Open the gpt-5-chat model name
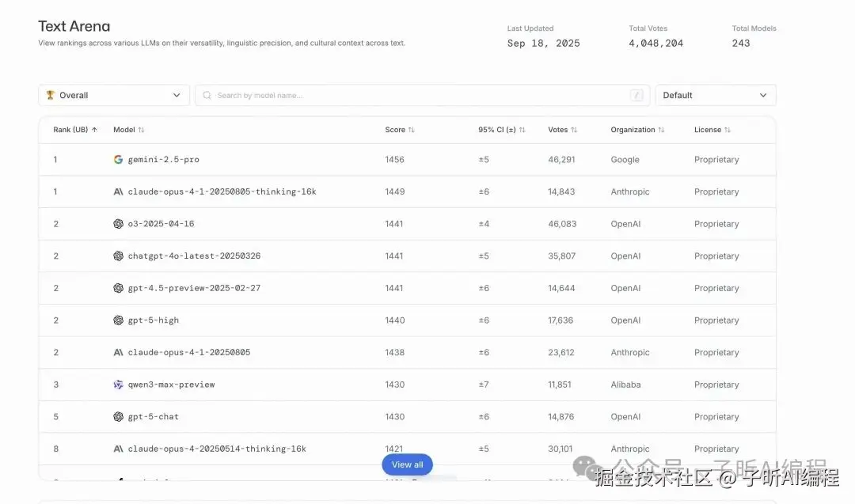 coord(154,417)
